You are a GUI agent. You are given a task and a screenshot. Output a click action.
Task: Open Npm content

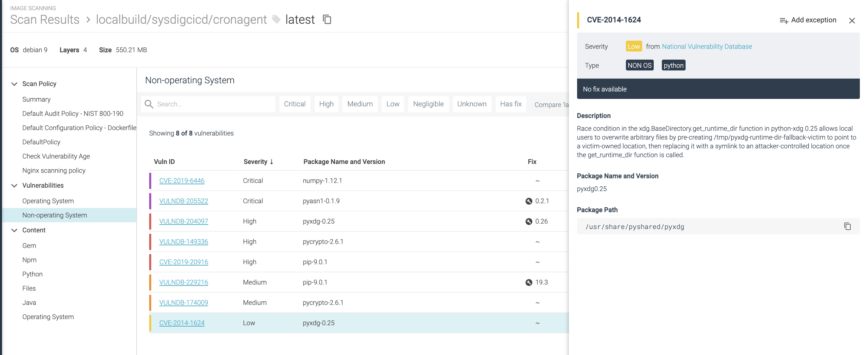click(29, 260)
